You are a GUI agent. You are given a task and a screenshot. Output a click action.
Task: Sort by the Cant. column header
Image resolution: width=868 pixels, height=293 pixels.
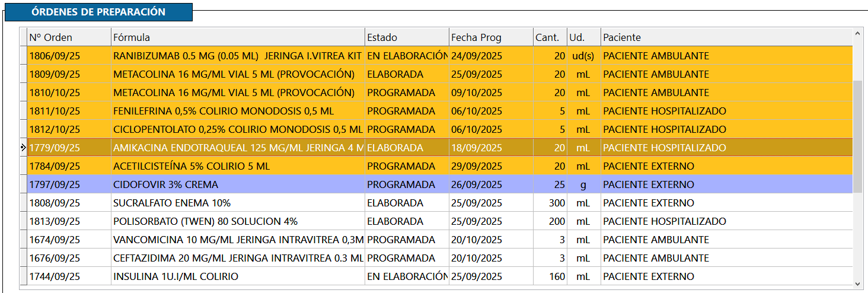point(550,37)
